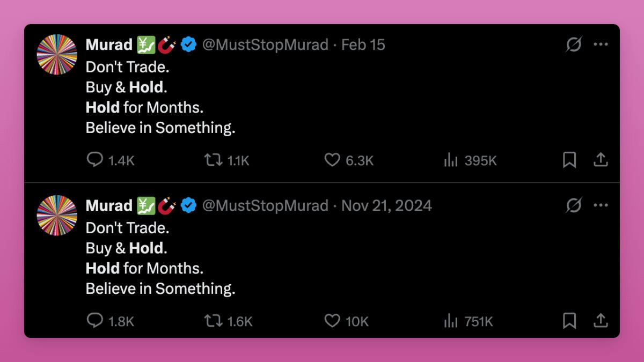Click @MustStopMurad handle in first tweet
This screenshot has width=644, height=362.
tap(265, 45)
